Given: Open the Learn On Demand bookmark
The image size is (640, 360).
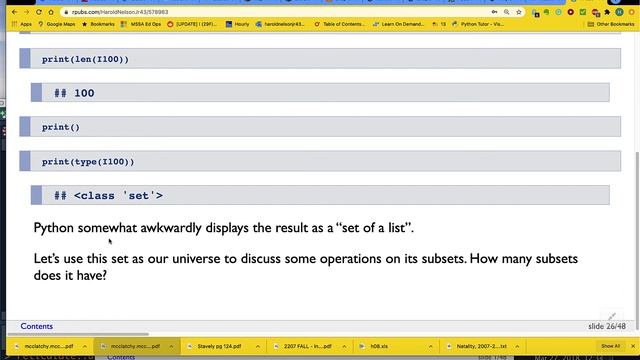Looking at the screenshot, I should coord(398,24).
